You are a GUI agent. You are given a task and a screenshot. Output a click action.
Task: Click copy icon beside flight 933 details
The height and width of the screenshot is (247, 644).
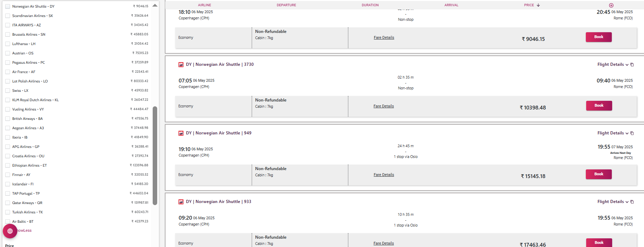tap(632, 202)
